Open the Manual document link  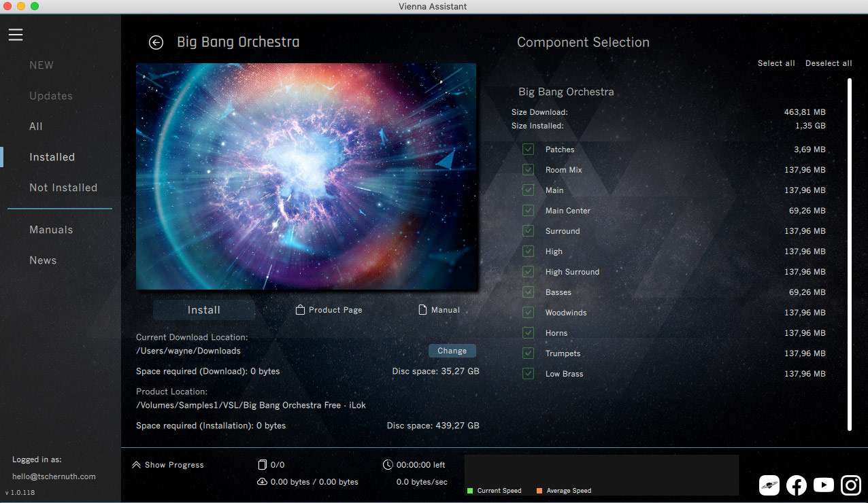click(x=439, y=310)
